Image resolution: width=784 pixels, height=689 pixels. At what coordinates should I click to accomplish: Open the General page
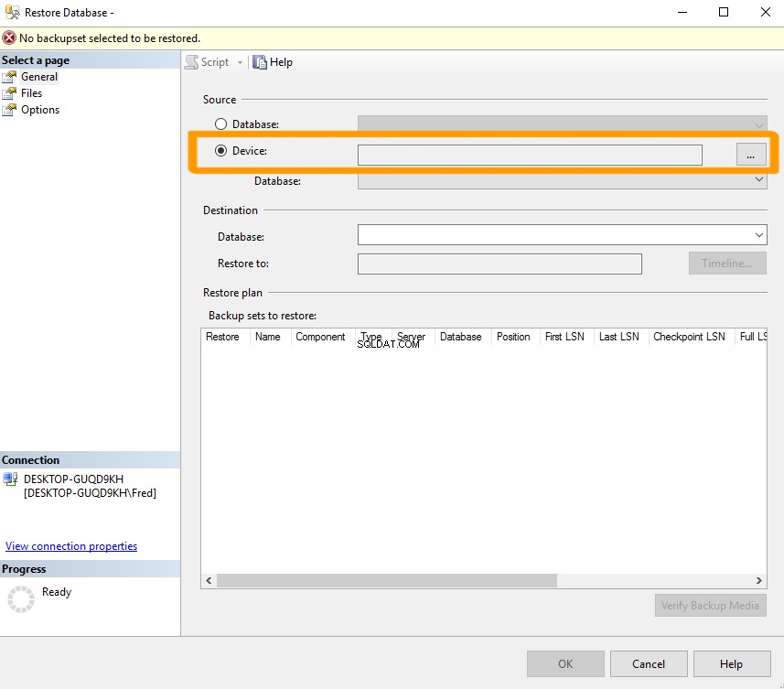(x=39, y=77)
